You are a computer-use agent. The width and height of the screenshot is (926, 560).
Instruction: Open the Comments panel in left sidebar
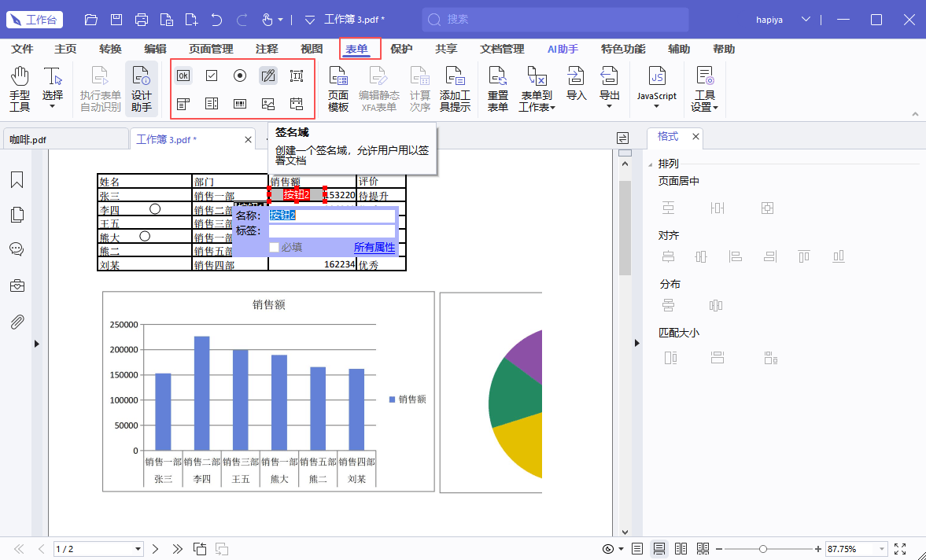coord(17,249)
